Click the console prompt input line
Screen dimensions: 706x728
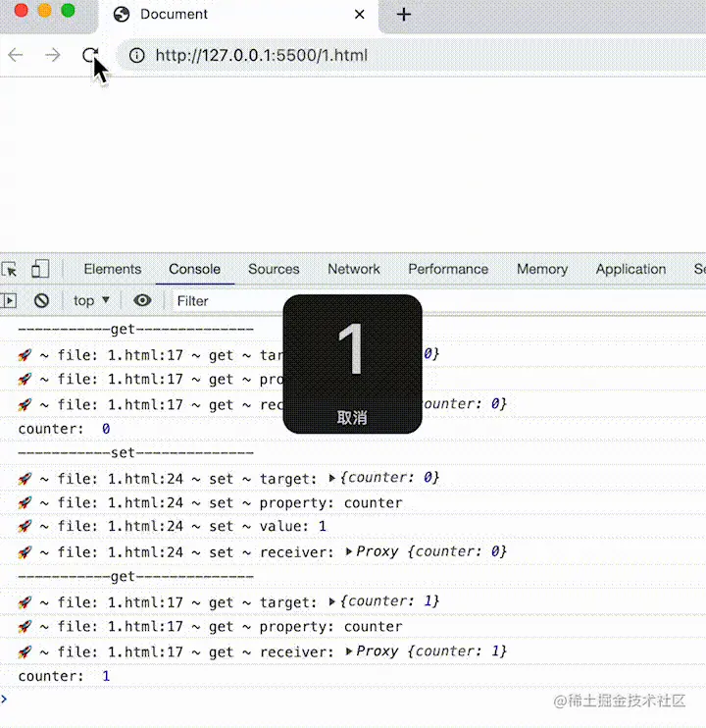(353, 699)
